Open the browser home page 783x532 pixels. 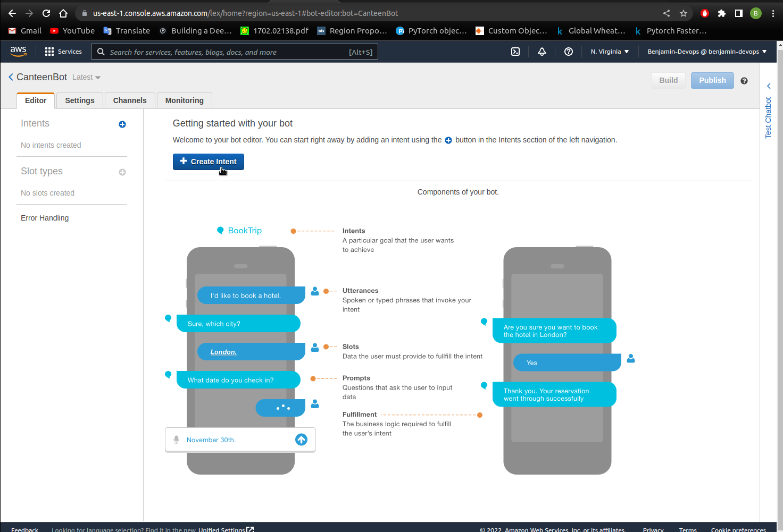(x=63, y=13)
